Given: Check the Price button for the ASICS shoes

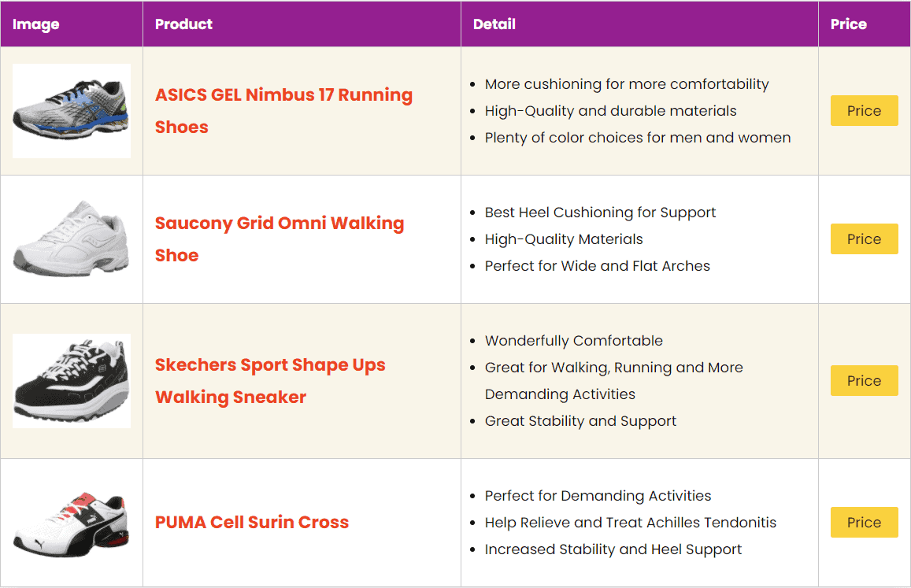Looking at the screenshot, I should (864, 110).
